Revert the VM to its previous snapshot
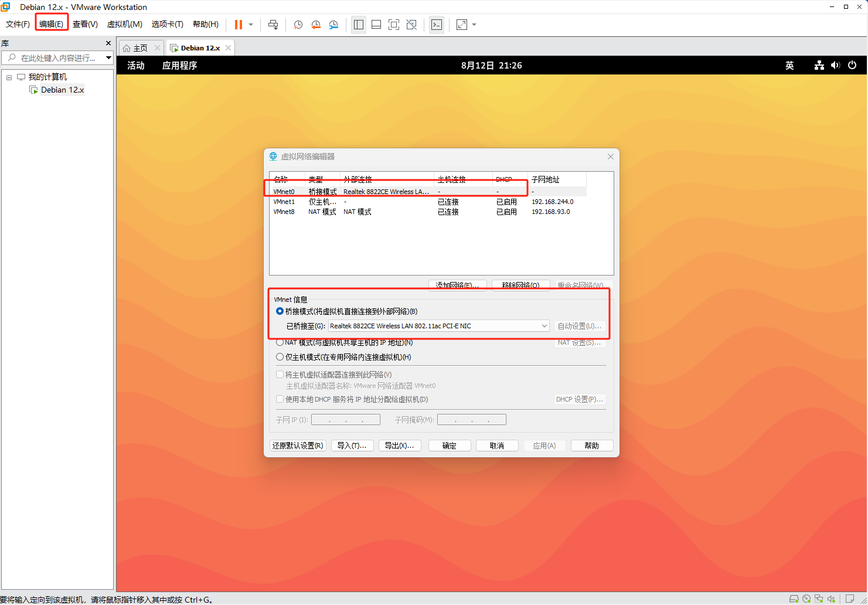This screenshot has height=605, width=868. coord(316,25)
